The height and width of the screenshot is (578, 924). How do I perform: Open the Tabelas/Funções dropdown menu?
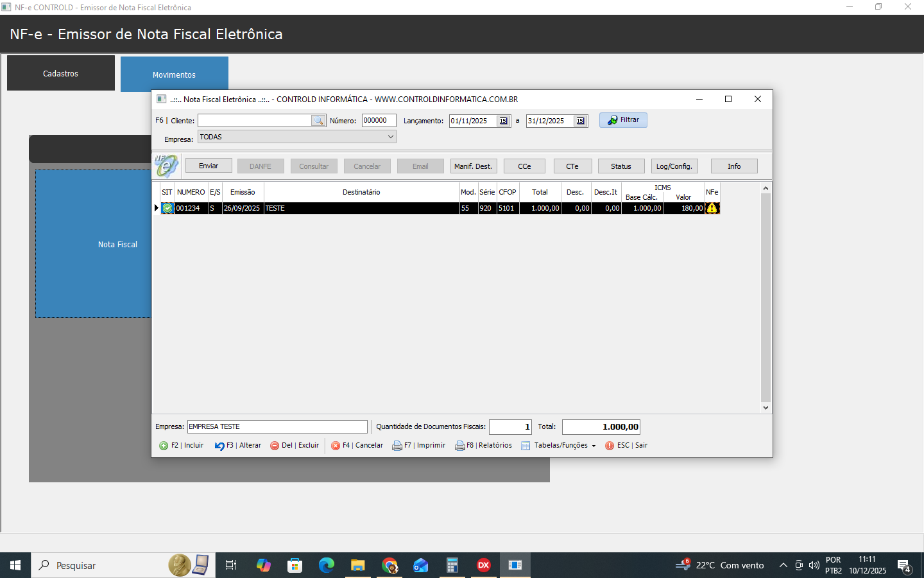point(559,446)
